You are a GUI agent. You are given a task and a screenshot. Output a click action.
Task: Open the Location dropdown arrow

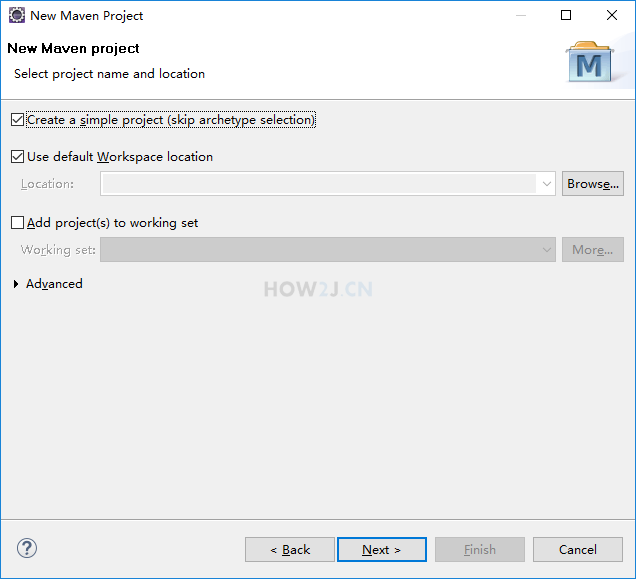[x=546, y=184]
